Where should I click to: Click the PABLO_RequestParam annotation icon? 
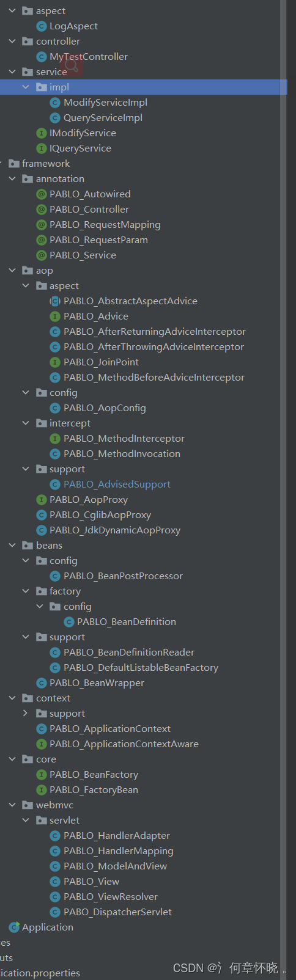42,240
